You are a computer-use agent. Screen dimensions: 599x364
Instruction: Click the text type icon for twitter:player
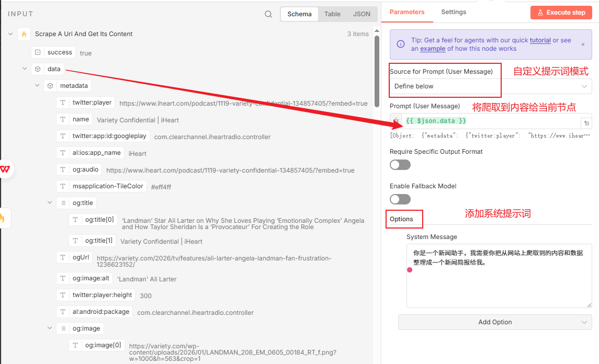pyautogui.click(x=63, y=103)
